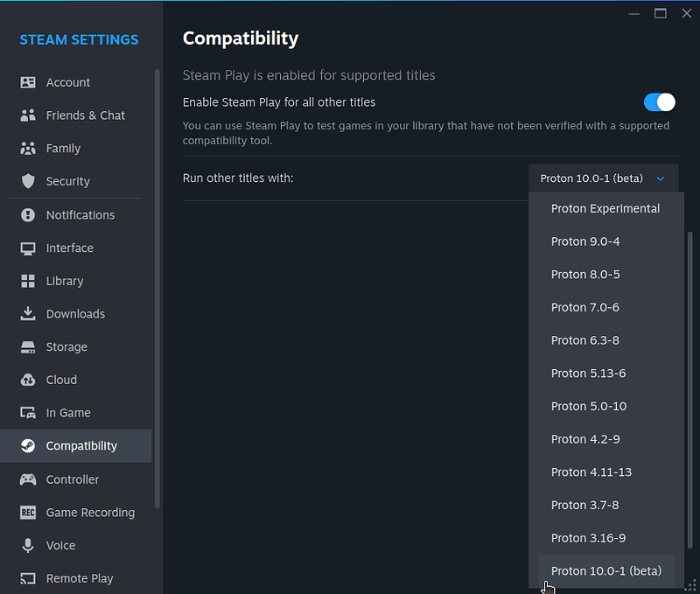The width and height of the screenshot is (700, 594).
Task: Select Proton 8.0-5 option
Action: (x=605, y=275)
